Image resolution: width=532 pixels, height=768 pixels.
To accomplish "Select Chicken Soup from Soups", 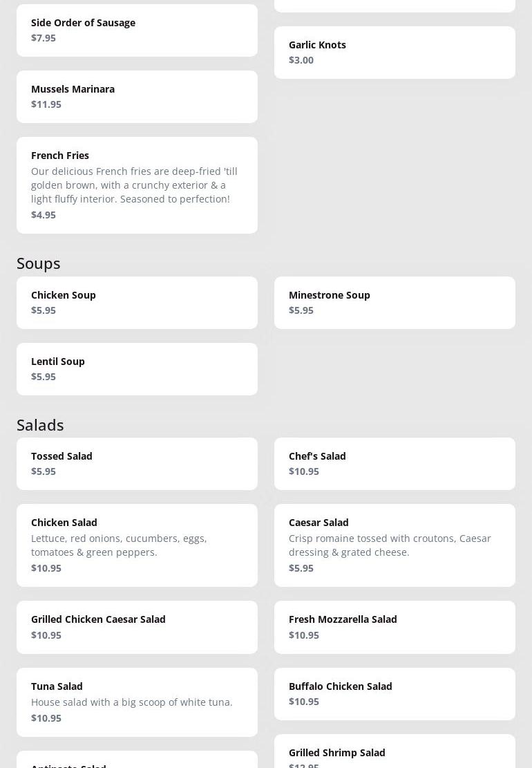I will click(x=137, y=303).
